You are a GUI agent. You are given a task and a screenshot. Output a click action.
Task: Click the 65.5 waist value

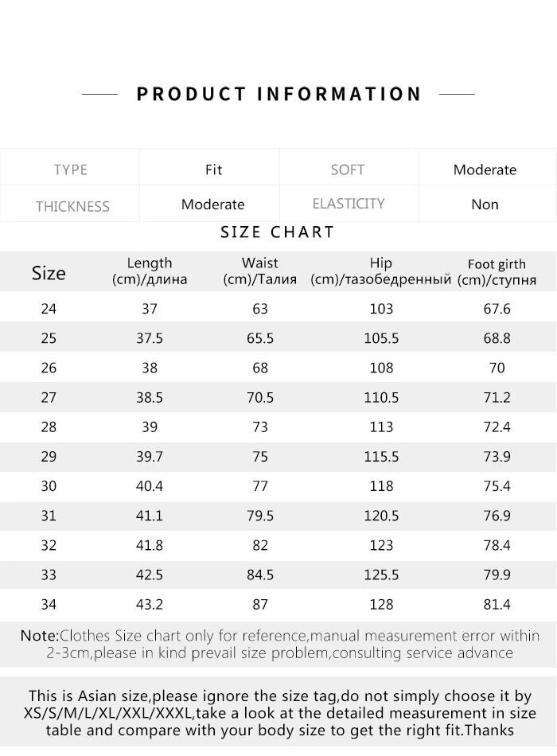tap(260, 338)
